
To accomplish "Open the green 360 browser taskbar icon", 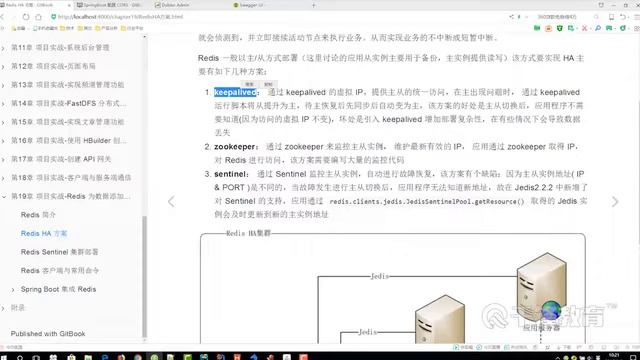I will (154, 358).
